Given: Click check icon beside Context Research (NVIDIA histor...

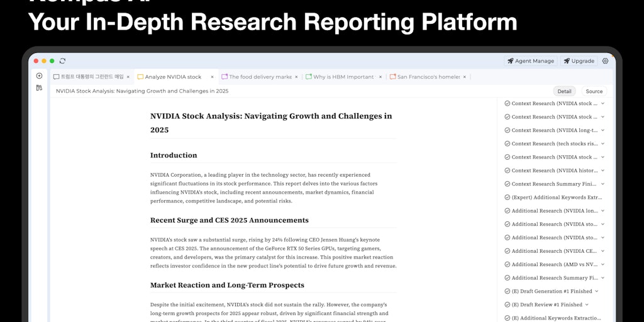Looking at the screenshot, I should click(508, 170).
